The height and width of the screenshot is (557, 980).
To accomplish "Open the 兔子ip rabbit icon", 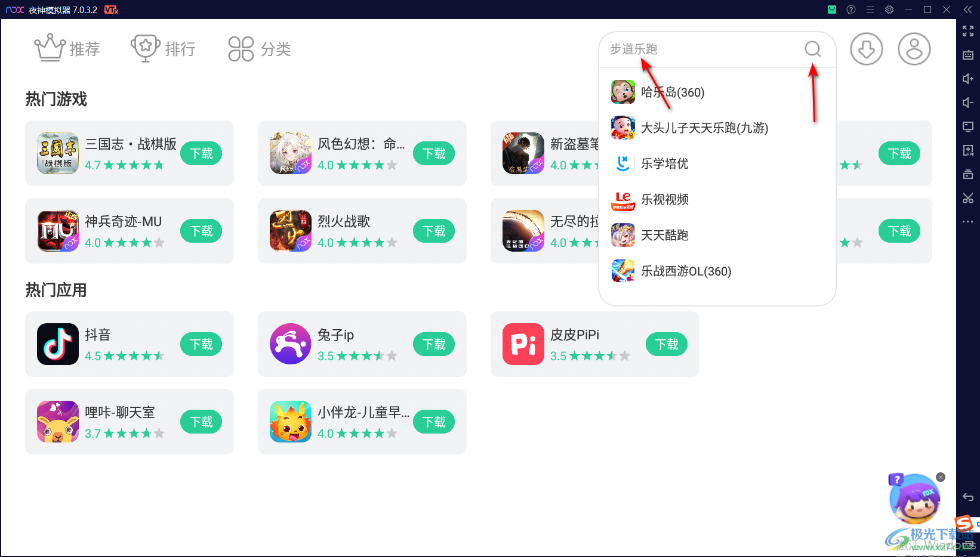I will tap(291, 344).
